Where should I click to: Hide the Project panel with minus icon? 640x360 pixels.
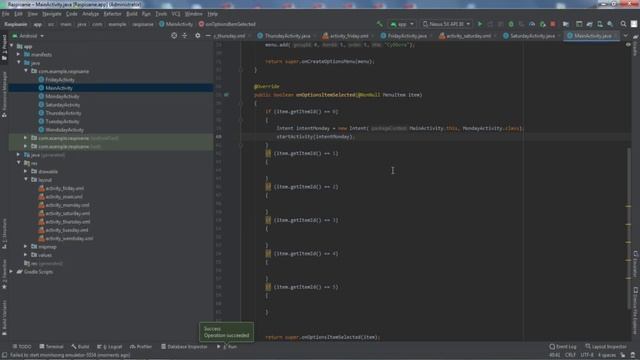tap(208, 36)
